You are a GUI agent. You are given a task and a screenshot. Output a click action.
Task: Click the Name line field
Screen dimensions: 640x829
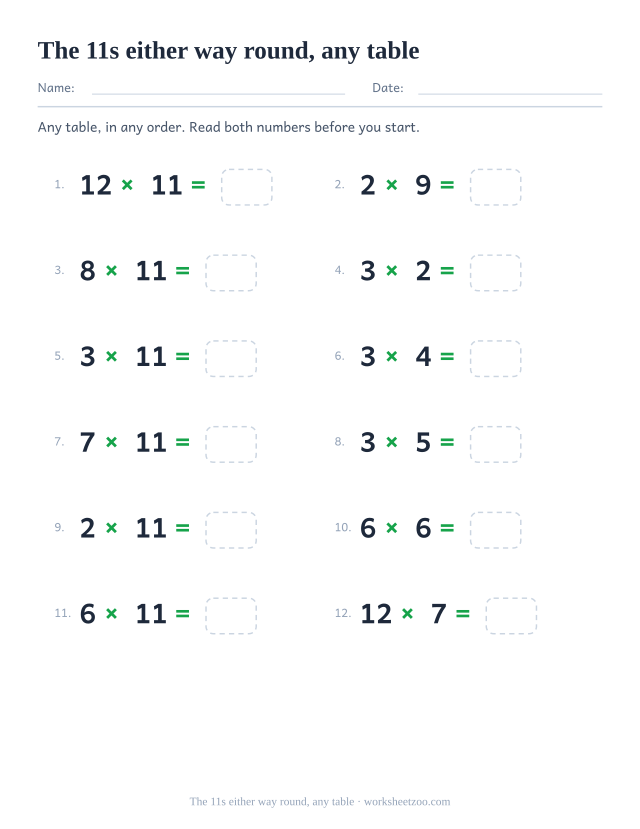point(218,89)
